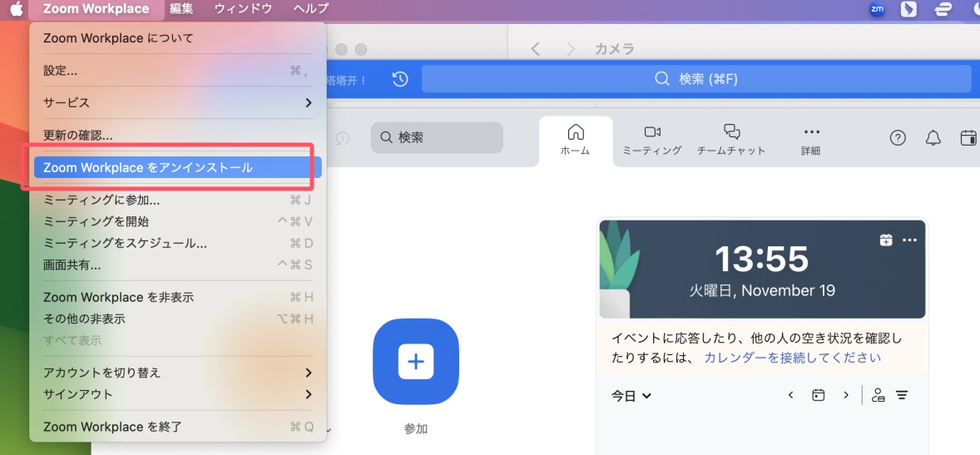Choose ミーティングを開始
This screenshot has width=980, height=455.
177,222
